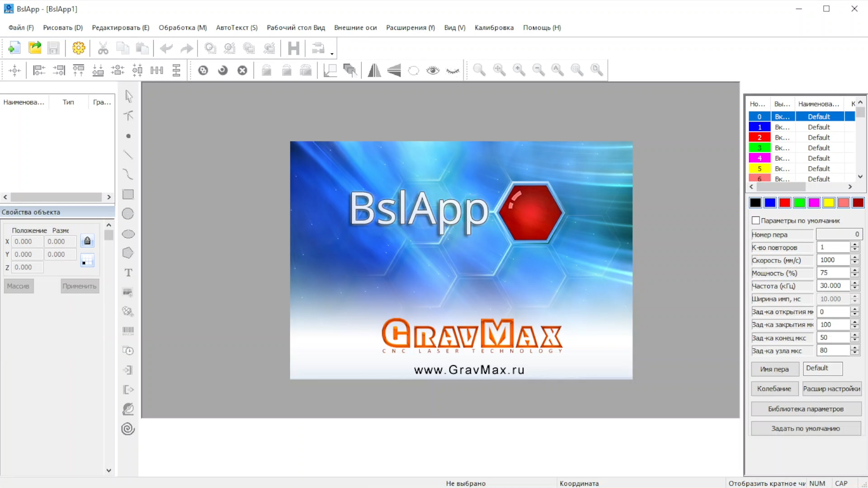Open the 'Рисовать (D)' menu

[63, 28]
